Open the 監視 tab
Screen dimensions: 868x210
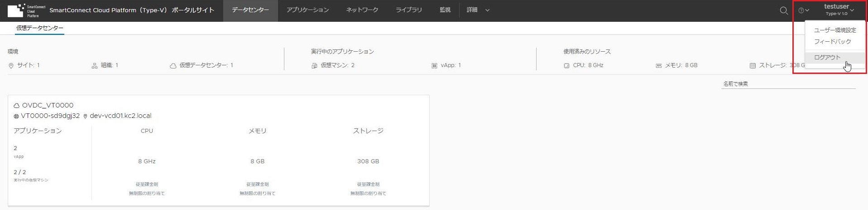tap(445, 10)
